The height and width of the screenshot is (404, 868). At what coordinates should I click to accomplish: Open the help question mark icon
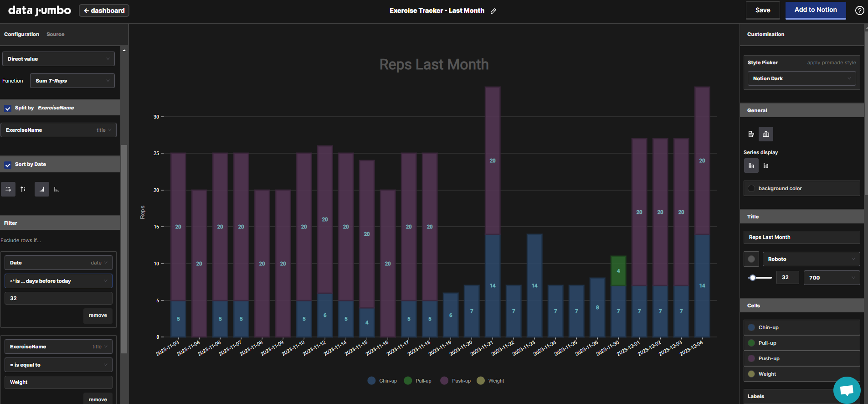(859, 10)
